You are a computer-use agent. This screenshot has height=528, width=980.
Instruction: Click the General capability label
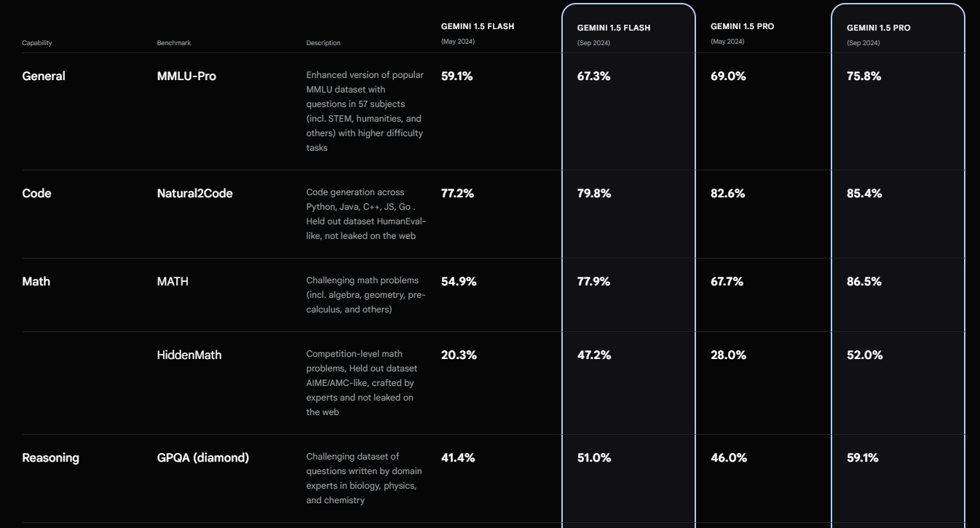click(44, 76)
